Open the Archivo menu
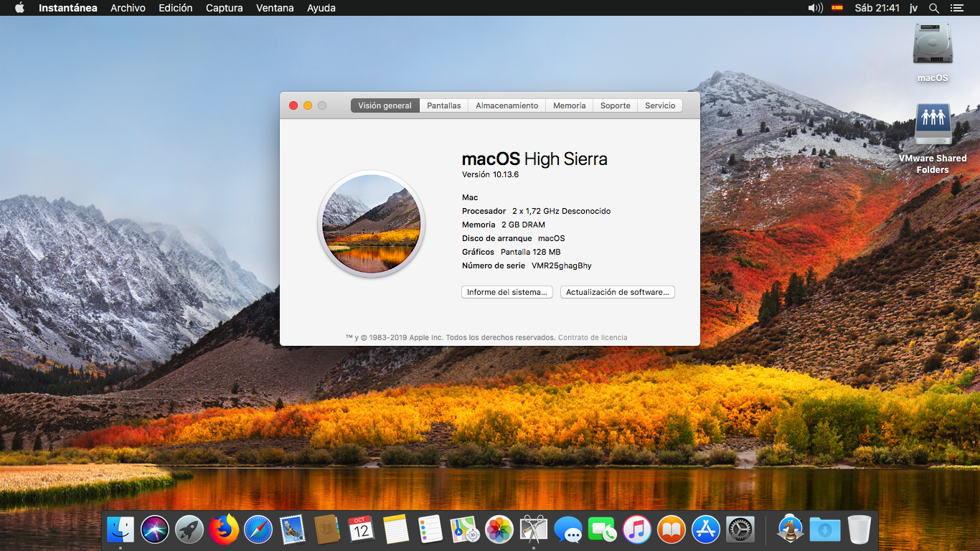The image size is (980, 551). click(128, 8)
